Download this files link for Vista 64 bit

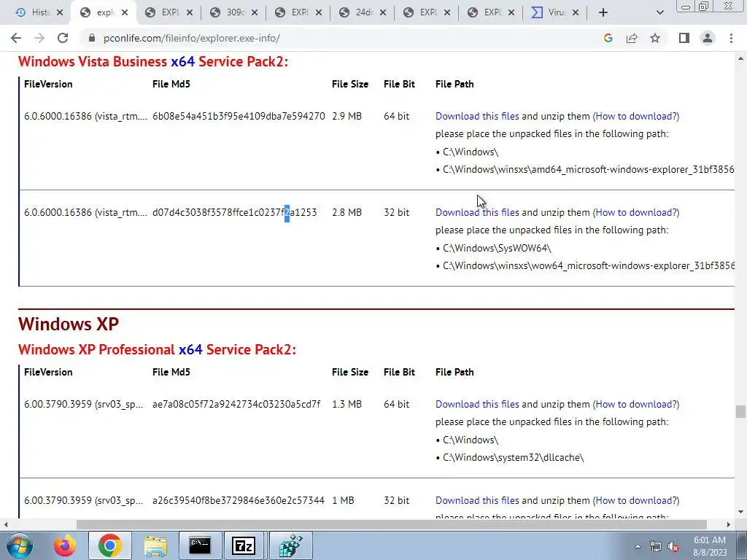click(x=477, y=116)
